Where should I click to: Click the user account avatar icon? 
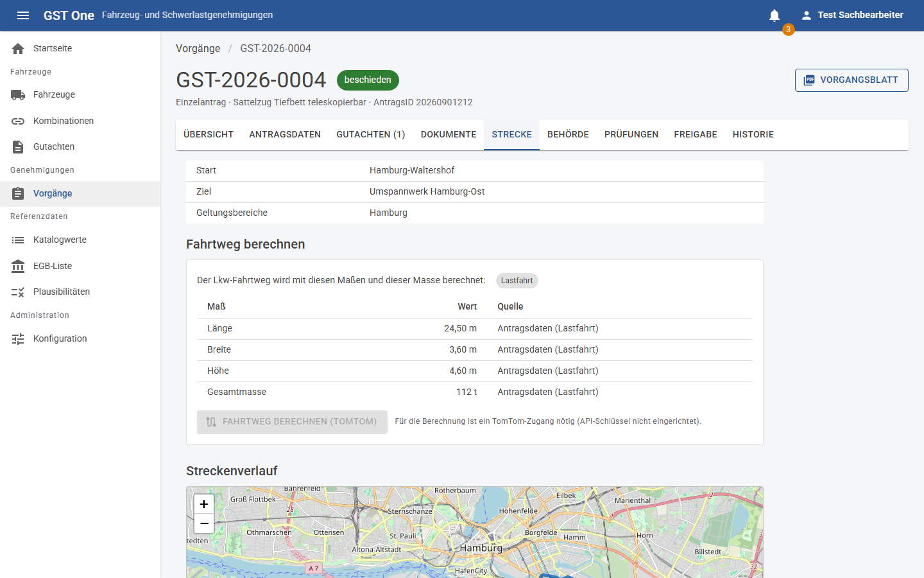[806, 15]
